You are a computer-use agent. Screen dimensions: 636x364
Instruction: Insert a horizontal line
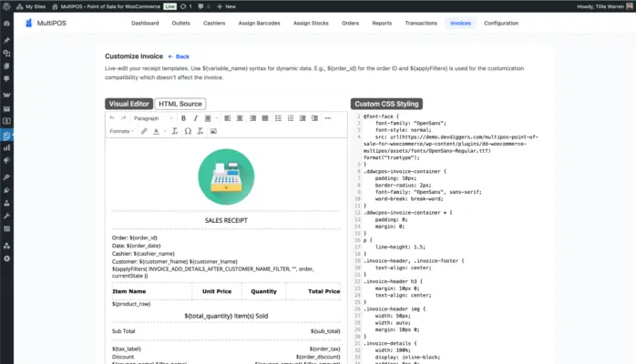tap(328, 118)
